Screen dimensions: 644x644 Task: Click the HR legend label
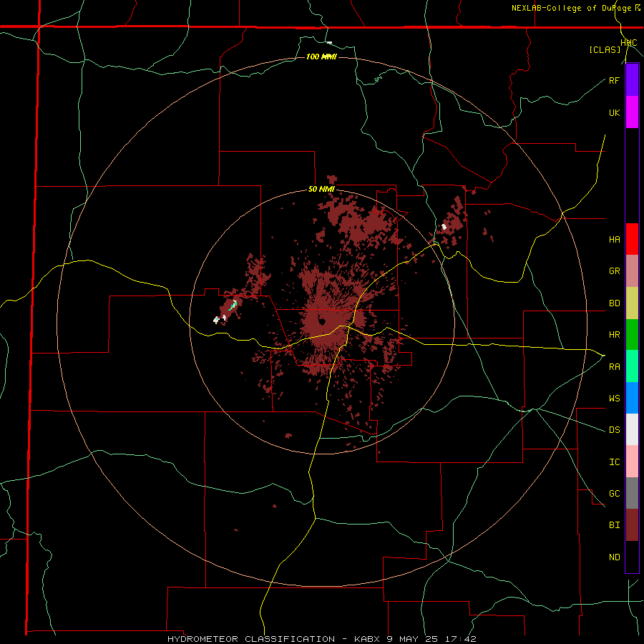614,335
